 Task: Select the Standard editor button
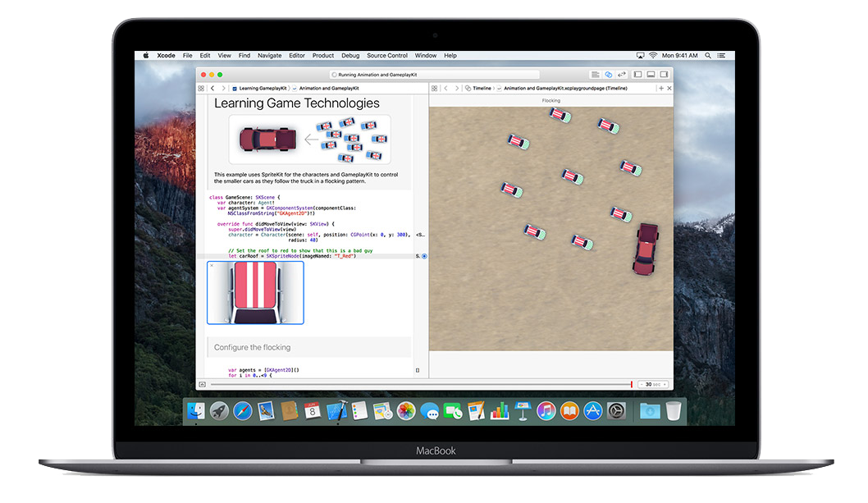[595, 74]
